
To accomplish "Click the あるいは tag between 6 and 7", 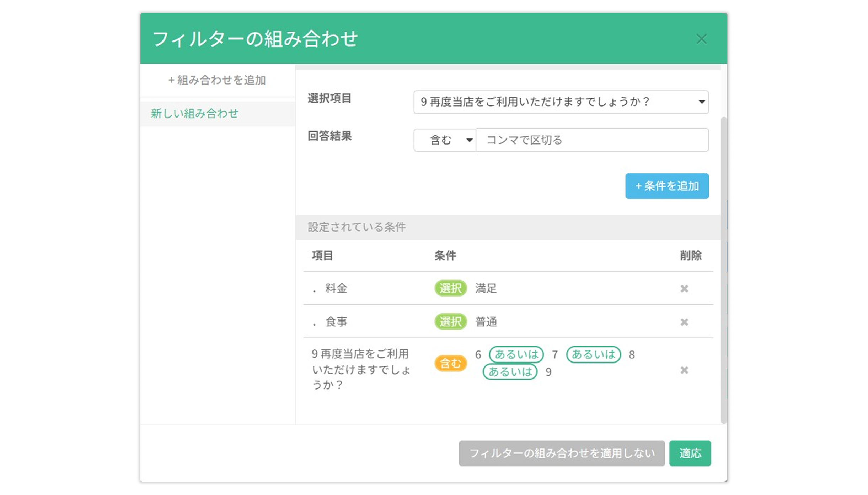I will pos(516,354).
